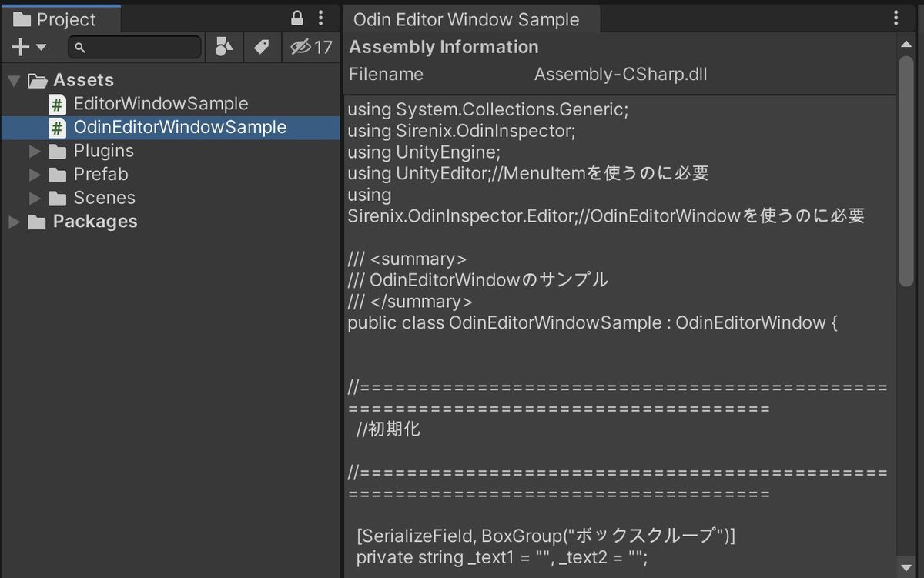Screen dimensions: 924x578
Task: Click the '//初期化' comment line
Action: (x=389, y=429)
